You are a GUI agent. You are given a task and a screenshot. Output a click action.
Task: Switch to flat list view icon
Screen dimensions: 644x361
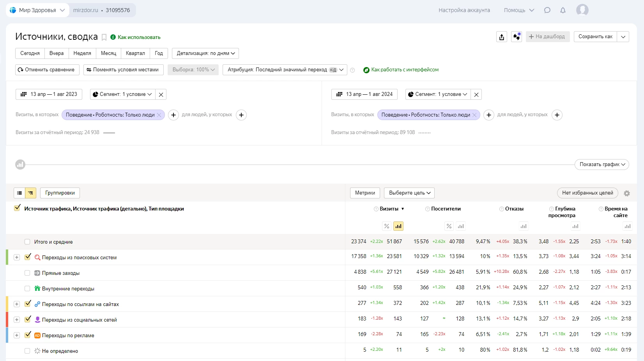click(19, 193)
